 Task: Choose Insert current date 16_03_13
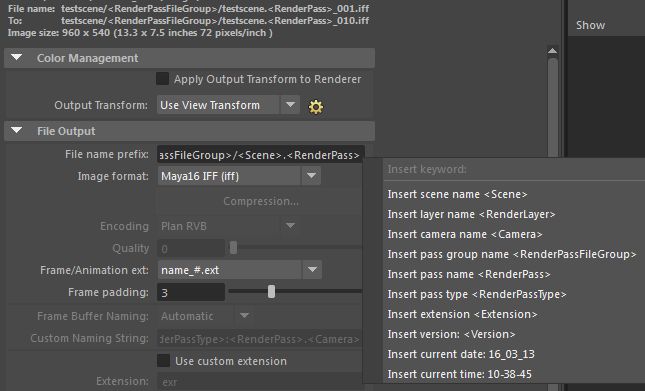click(x=461, y=354)
